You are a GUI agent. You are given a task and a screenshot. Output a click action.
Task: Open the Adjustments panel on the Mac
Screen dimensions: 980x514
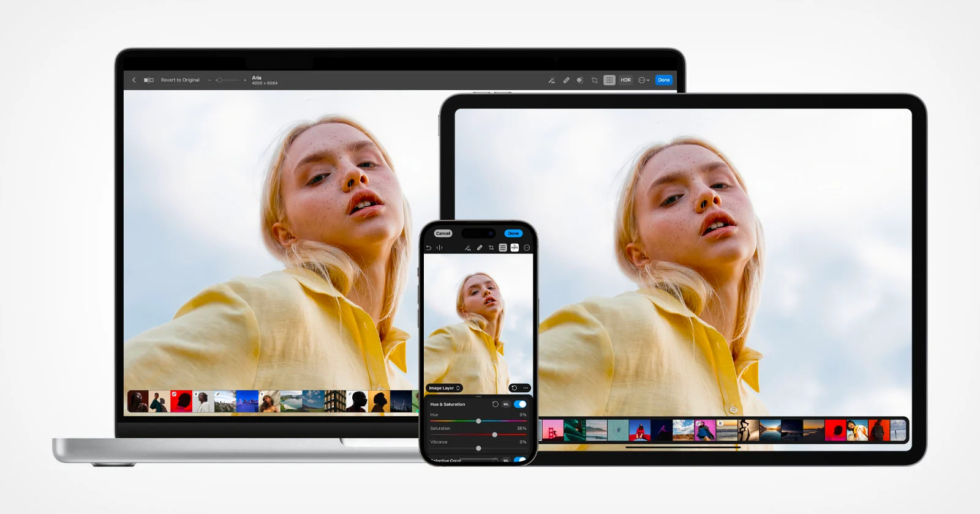[x=609, y=80]
